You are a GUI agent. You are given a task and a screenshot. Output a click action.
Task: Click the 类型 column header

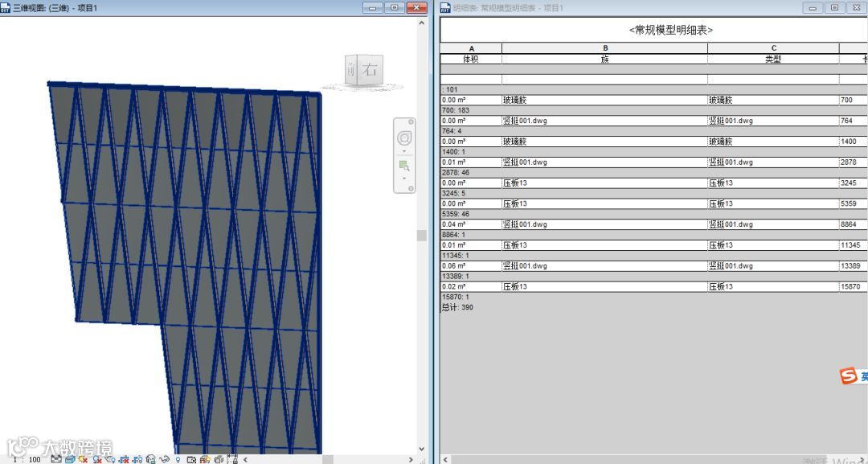point(774,60)
